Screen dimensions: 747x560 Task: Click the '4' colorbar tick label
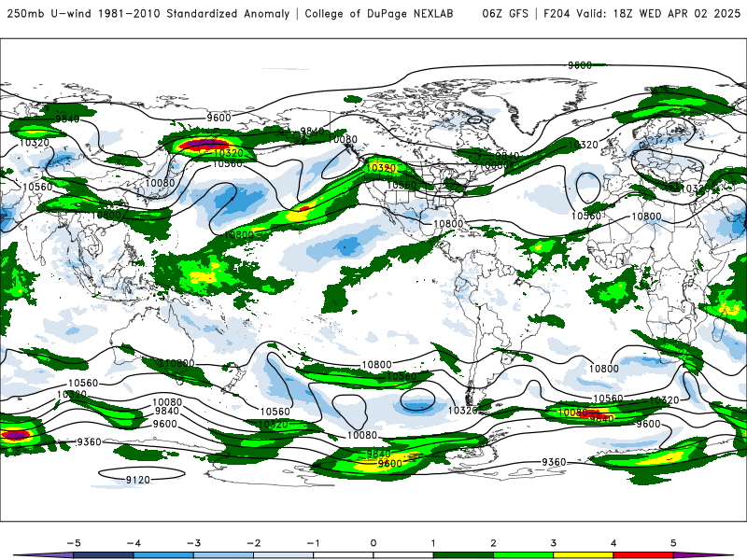pos(613,543)
